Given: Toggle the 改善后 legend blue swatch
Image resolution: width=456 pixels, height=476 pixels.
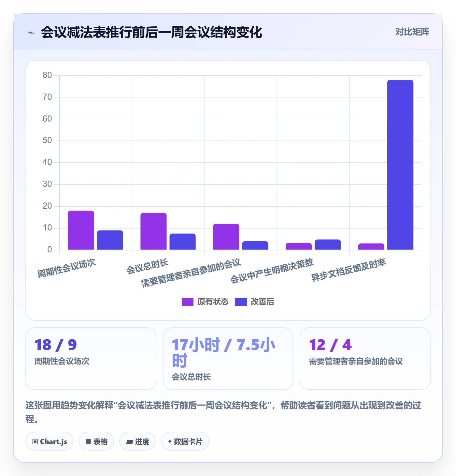Looking at the screenshot, I should [241, 302].
